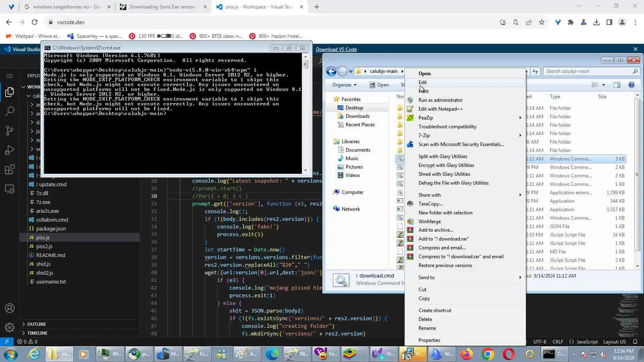Open the Source Control view
The image size is (644, 362).
coord(10,130)
